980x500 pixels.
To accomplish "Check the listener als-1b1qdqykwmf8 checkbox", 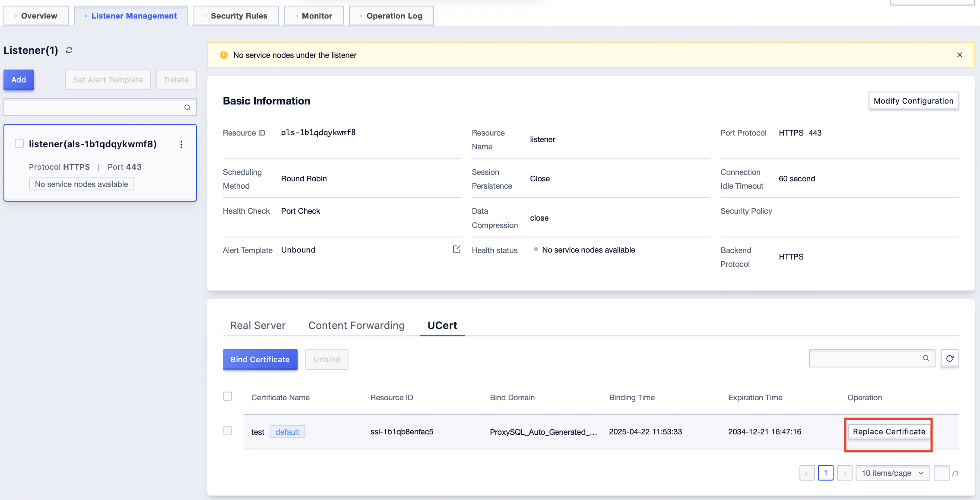I will click(x=19, y=143).
